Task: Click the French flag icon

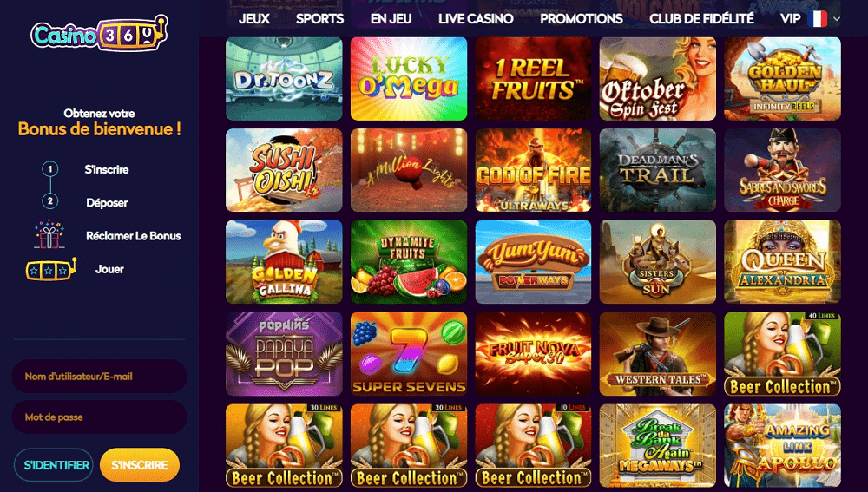Action: pyautogui.click(x=817, y=19)
